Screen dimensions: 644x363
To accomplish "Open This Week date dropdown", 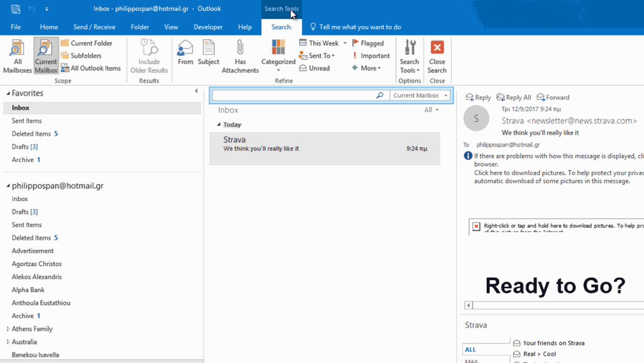I will 323,43.
